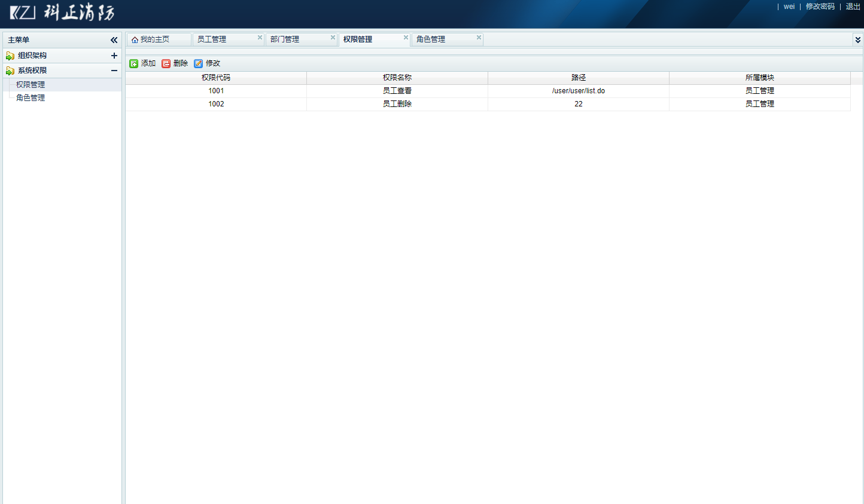Click the blue 修改 edit icon
Image resolution: width=864 pixels, height=504 pixels.
(x=199, y=63)
